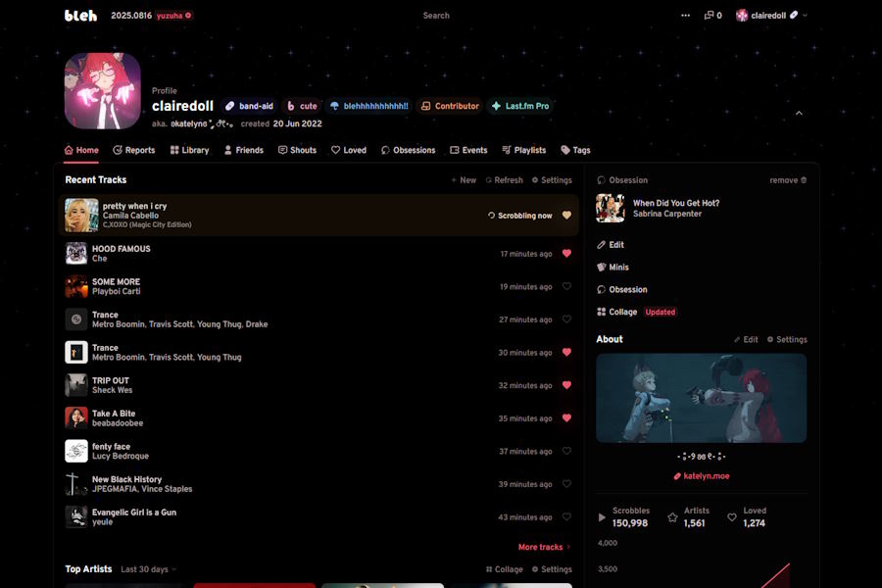
Task: Open the Loved tab
Action: point(349,150)
